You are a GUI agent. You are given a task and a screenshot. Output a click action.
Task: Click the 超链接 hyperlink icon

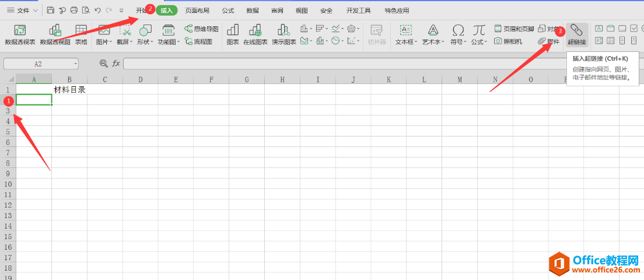(x=576, y=34)
